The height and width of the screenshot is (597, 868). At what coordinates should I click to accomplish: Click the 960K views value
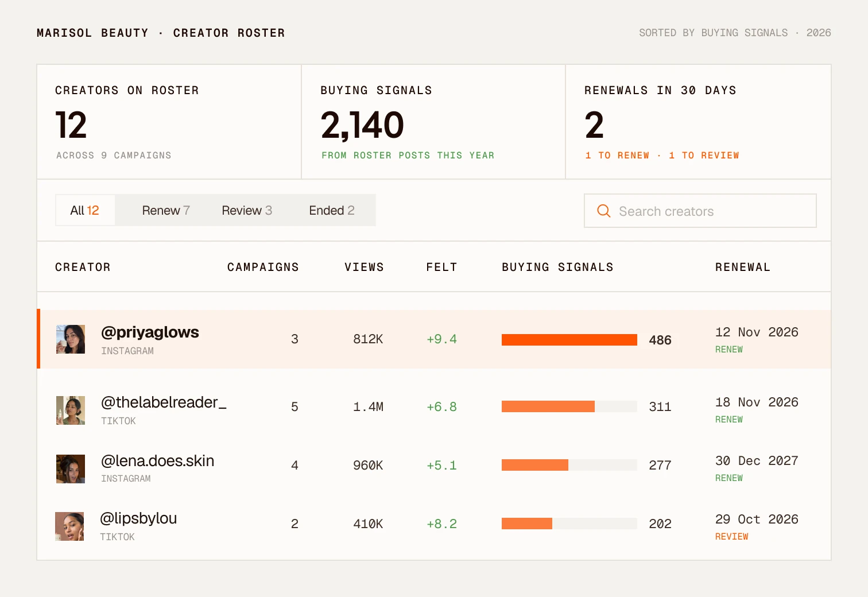[x=368, y=466]
